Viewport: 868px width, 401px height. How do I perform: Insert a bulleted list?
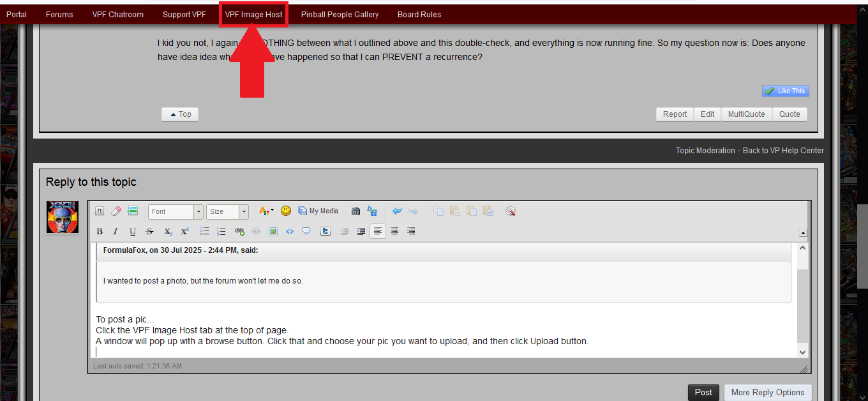(205, 231)
